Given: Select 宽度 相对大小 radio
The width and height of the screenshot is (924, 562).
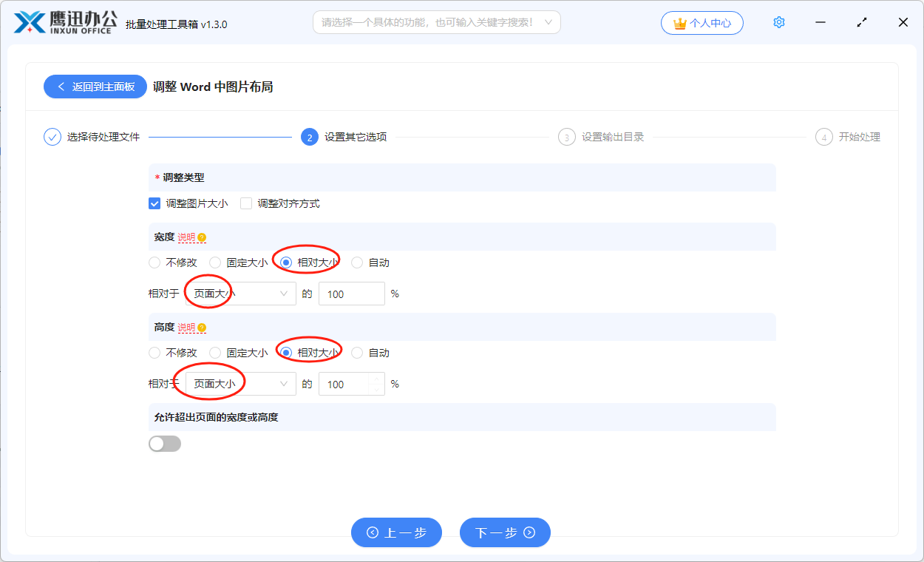Looking at the screenshot, I should (286, 263).
